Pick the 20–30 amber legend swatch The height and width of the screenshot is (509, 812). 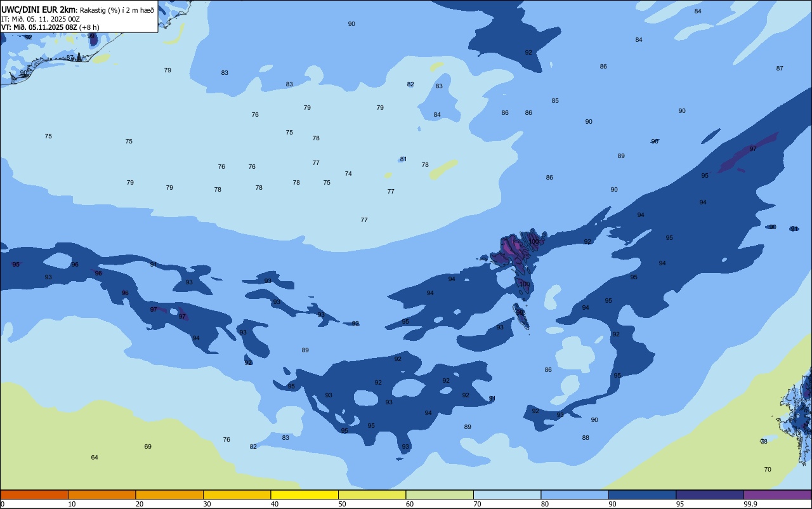point(169,494)
